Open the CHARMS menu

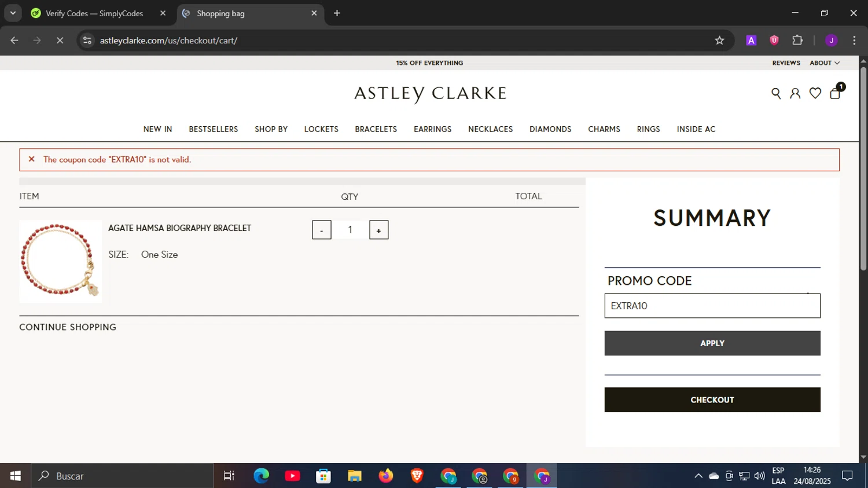(x=604, y=129)
